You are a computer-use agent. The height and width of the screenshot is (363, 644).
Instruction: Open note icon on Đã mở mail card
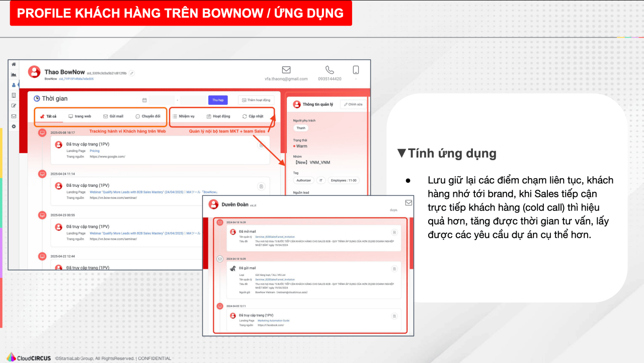(394, 232)
